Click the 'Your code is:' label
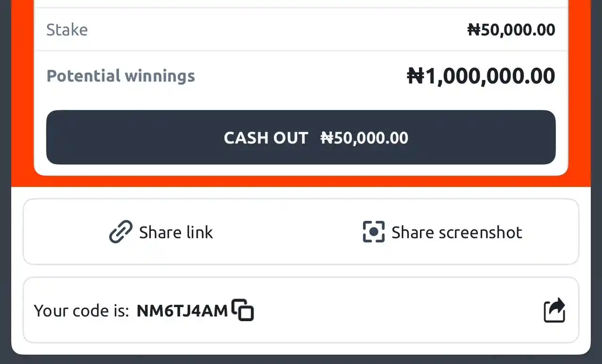Screen dimensions: 602x364 (81, 311)
